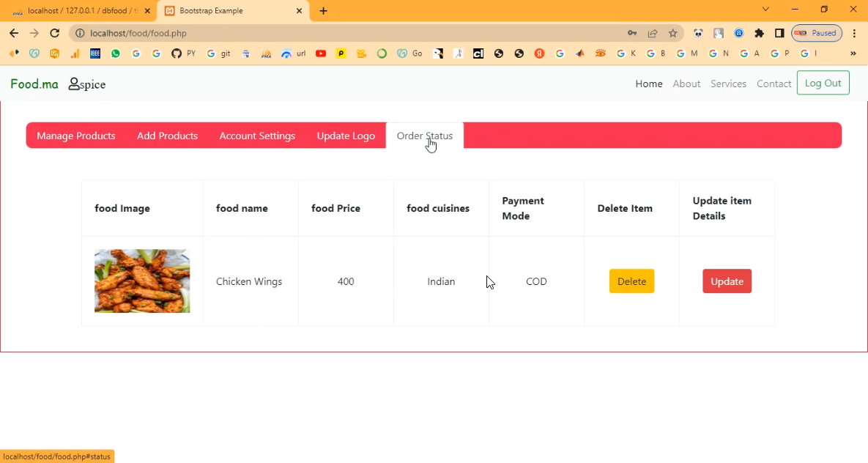Open the About nav link
868x463 pixels.
click(x=686, y=84)
